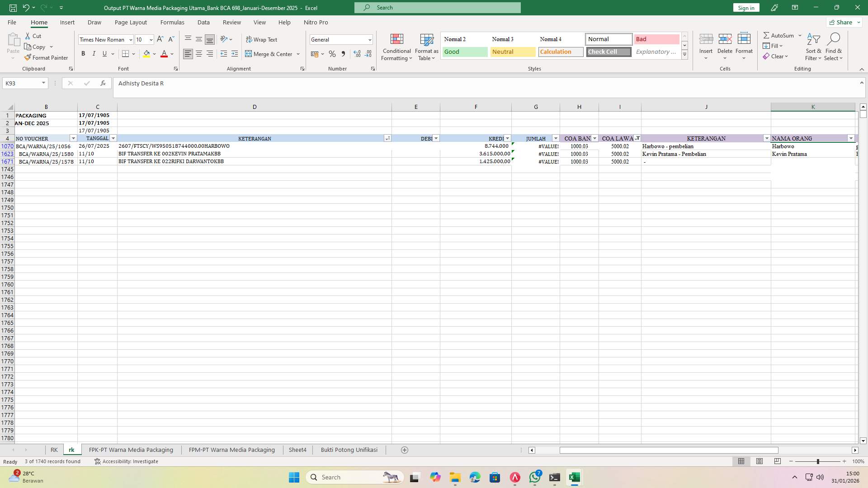This screenshot has width=868, height=488.
Task: Open the Font Size dropdown
Action: click(x=151, y=39)
